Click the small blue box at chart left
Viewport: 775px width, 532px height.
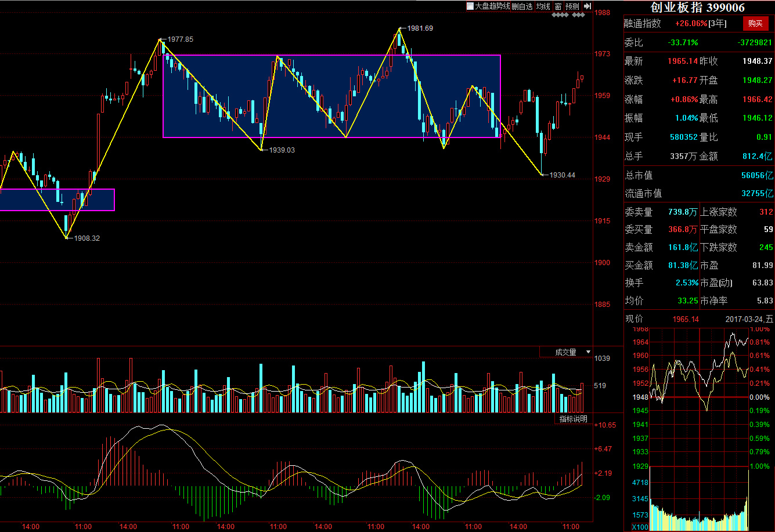click(57, 200)
